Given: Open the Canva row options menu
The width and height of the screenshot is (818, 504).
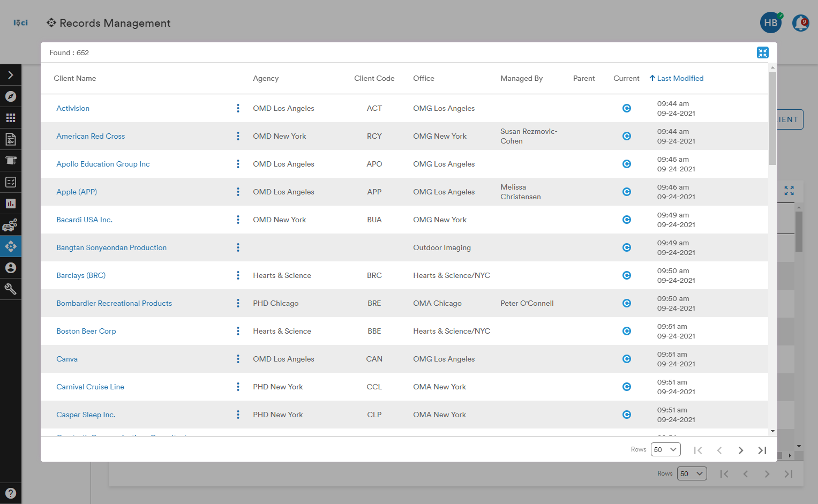Looking at the screenshot, I should [x=238, y=359].
